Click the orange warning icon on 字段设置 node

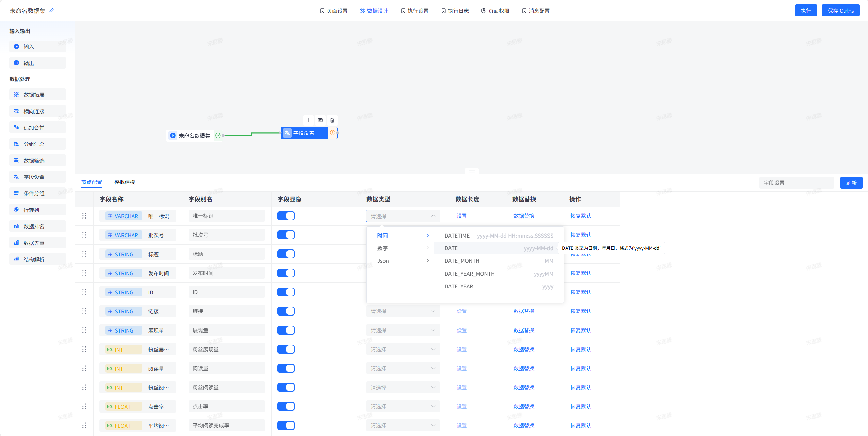click(x=332, y=133)
